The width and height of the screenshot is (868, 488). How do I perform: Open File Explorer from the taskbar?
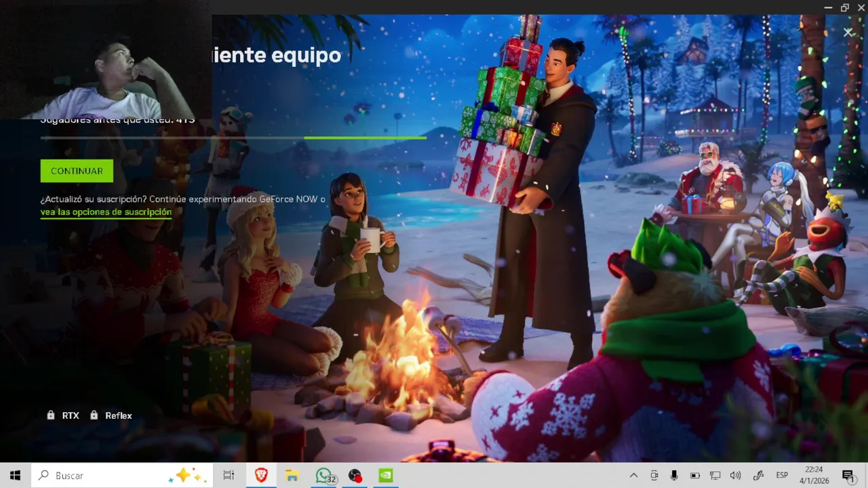pos(292,476)
